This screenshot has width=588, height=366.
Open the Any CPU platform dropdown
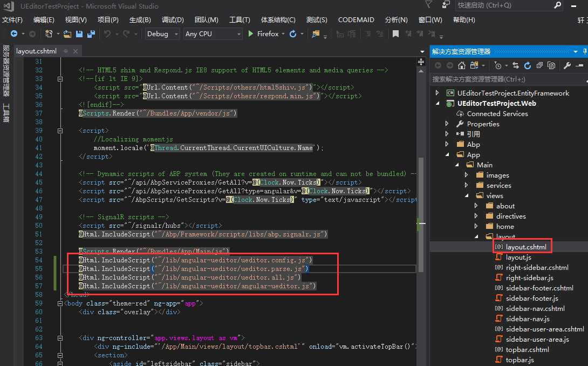(x=213, y=34)
